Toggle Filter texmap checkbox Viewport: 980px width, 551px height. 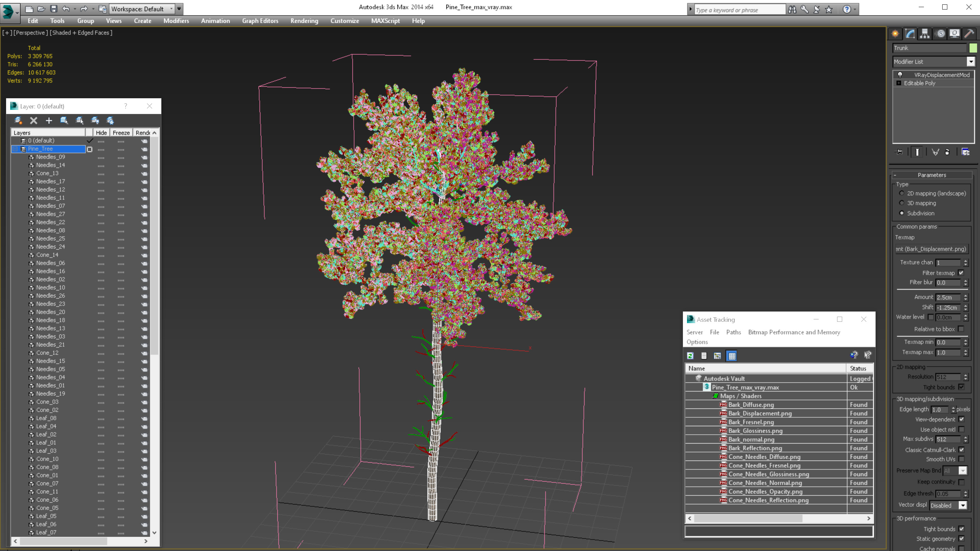click(x=961, y=273)
